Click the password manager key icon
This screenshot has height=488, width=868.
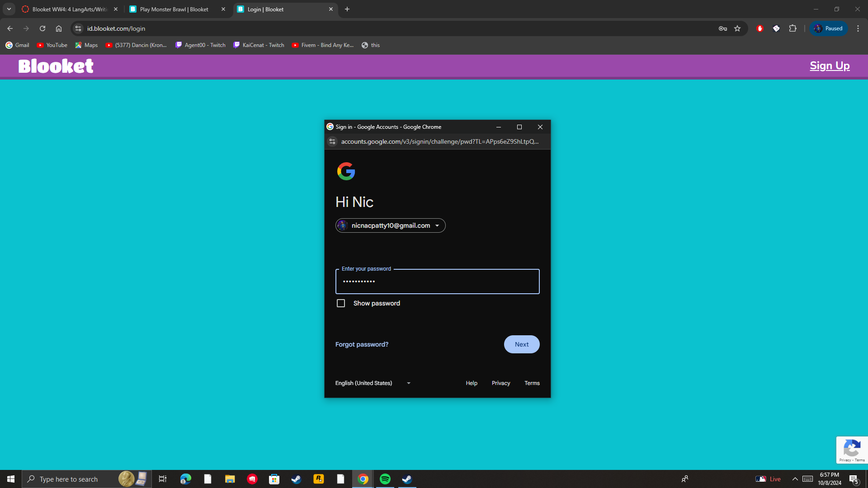pyautogui.click(x=722, y=28)
